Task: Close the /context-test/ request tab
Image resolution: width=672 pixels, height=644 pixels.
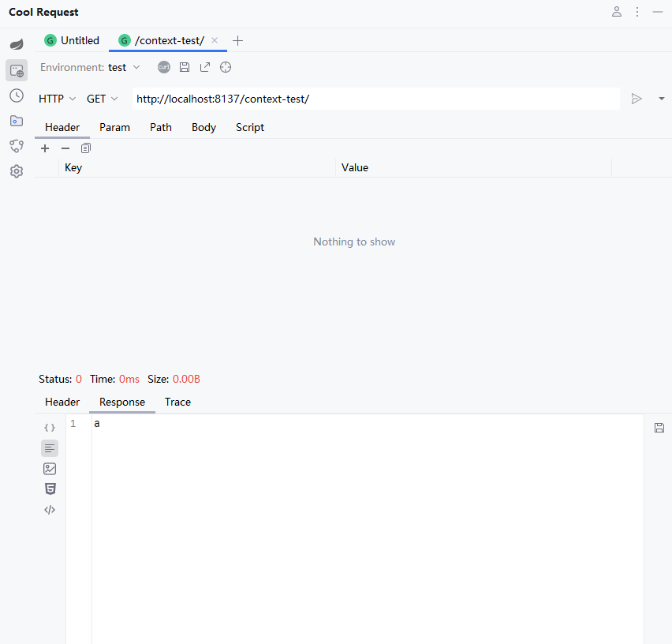Action: (x=215, y=40)
